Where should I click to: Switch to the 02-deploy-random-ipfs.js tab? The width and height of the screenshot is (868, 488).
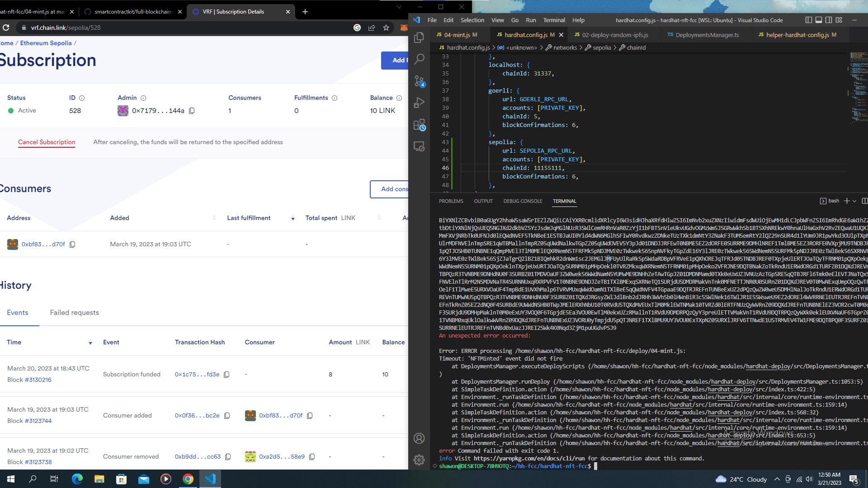point(615,35)
